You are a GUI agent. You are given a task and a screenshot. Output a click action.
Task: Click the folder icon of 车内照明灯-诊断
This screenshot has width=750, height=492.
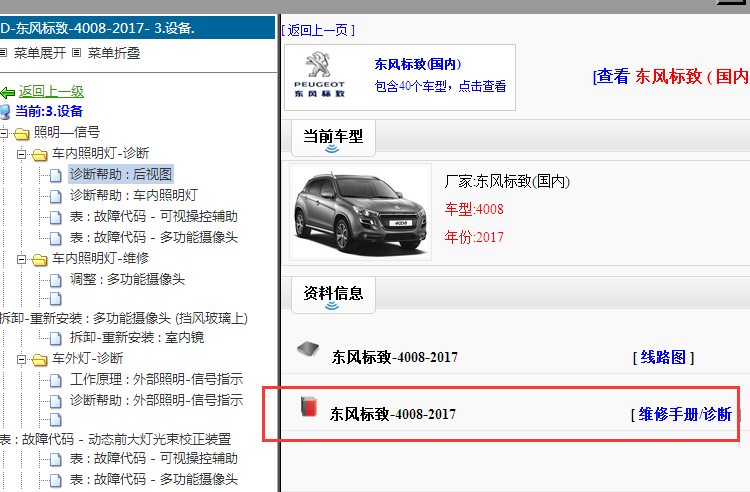pos(40,154)
